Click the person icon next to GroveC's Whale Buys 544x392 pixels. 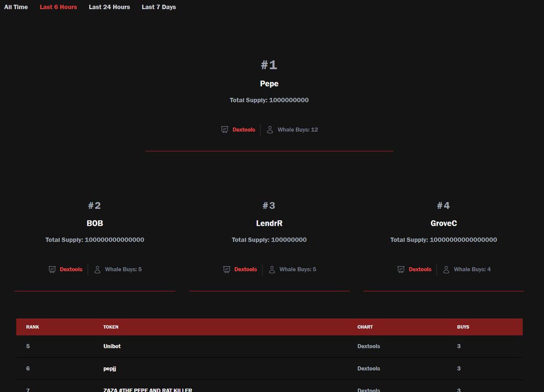447,269
